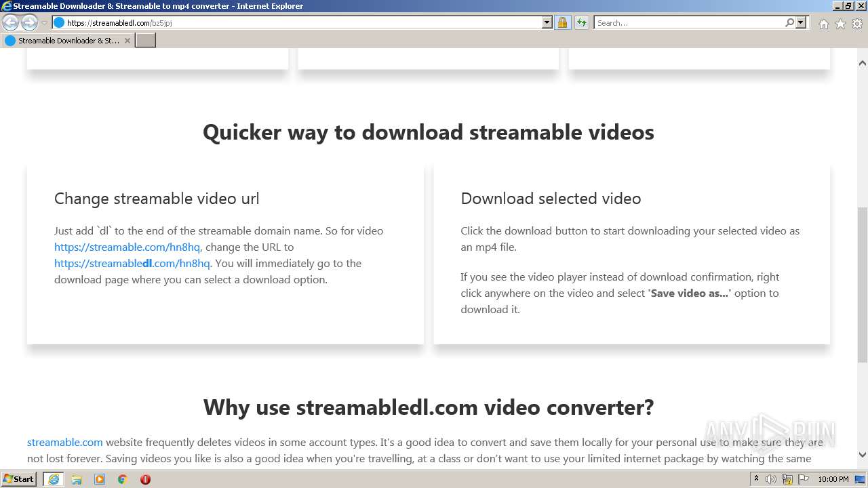This screenshot has width=868, height=488.
Task: Open the streamabledl.com/hn8hq link
Action: tap(132, 264)
